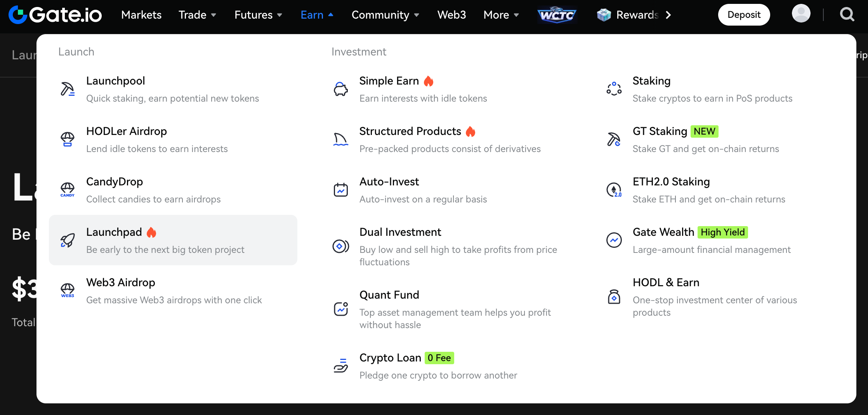Click the Crypto Loan hand icon
The height and width of the screenshot is (415, 868).
pyautogui.click(x=341, y=366)
